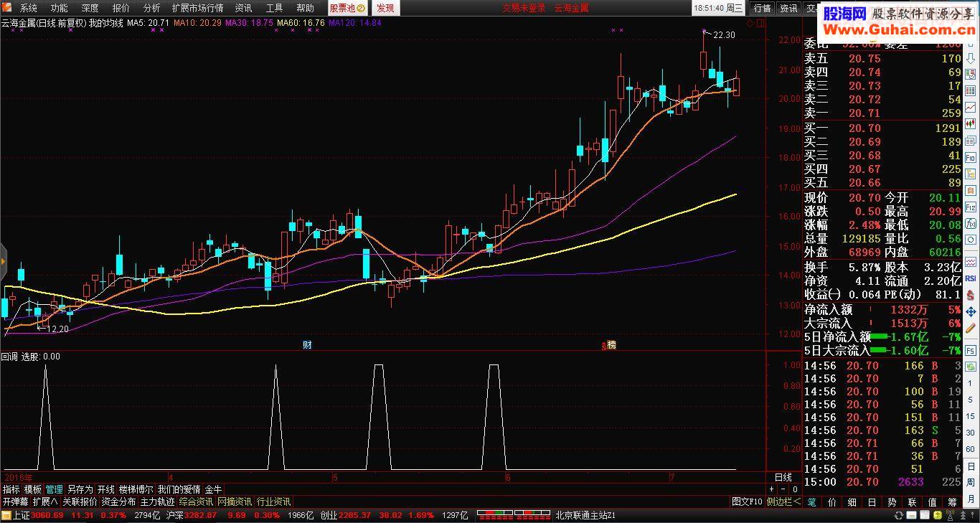Select the 楼梯博尔 indicator tab
The width and height of the screenshot is (980, 523).
pyautogui.click(x=136, y=489)
